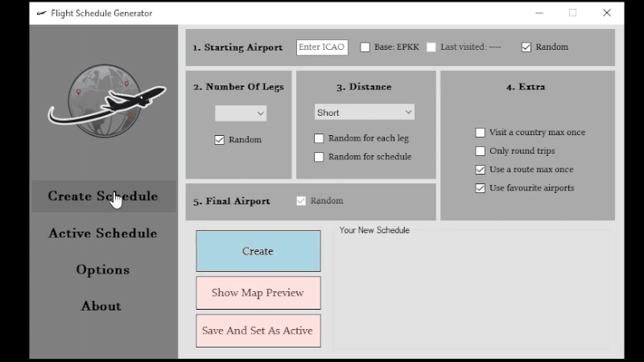Minimize the Flight Schedule Generator window
Screen dimensions: 644x362
click(537, 13)
